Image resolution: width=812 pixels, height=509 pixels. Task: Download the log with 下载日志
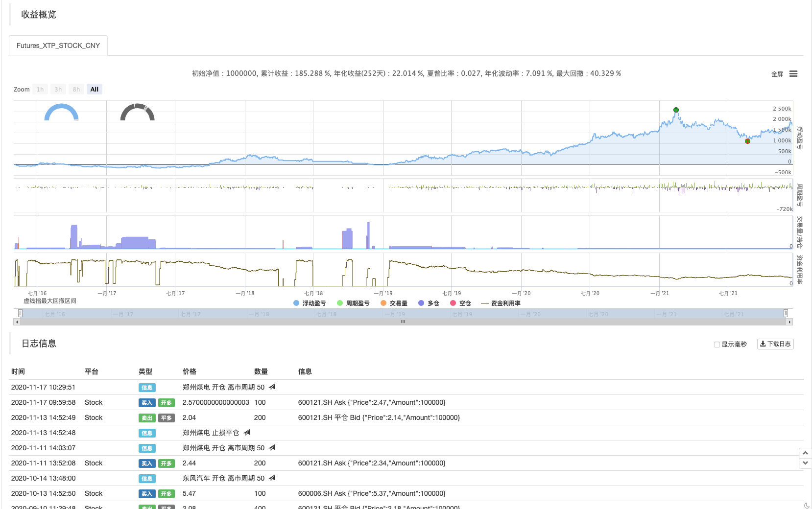click(x=775, y=344)
